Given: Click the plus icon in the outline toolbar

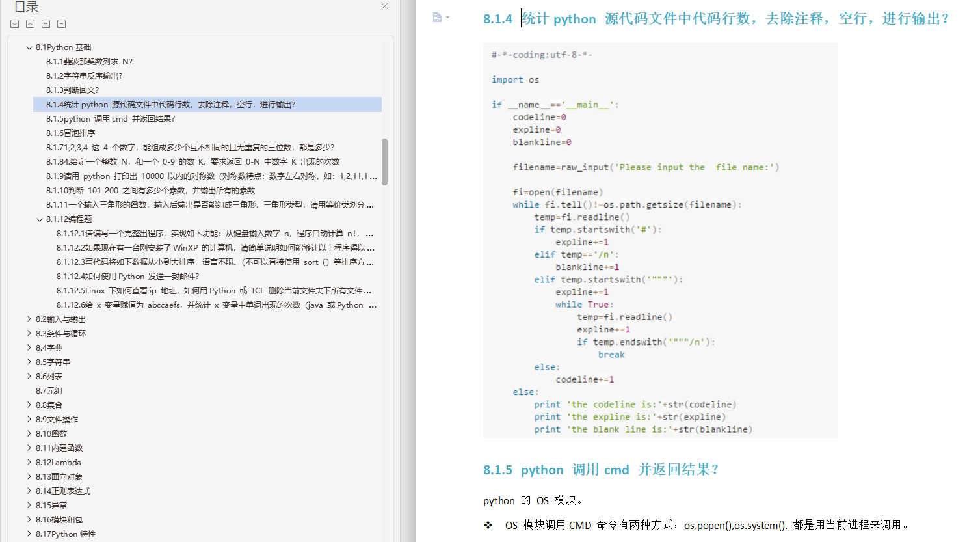Looking at the screenshot, I should (x=46, y=23).
